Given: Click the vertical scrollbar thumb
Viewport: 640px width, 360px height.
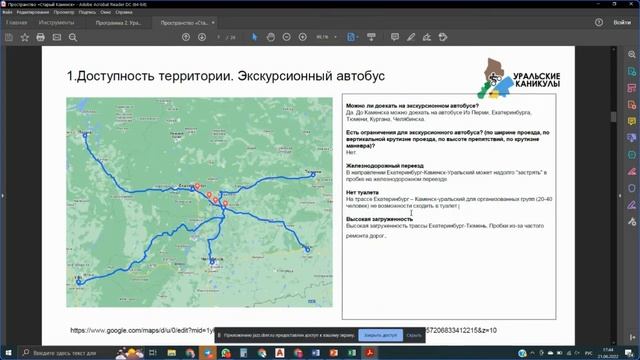Looking at the screenshot, I should coord(613,116).
